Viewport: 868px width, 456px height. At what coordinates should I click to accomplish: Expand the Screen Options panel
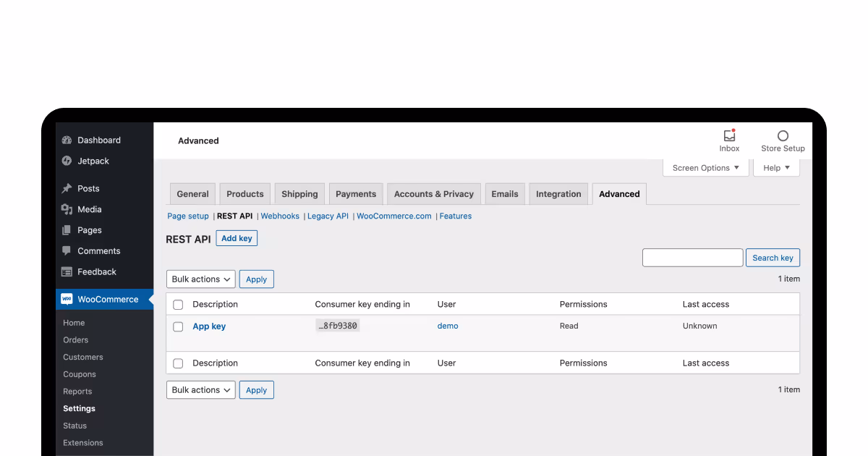click(x=705, y=168)
